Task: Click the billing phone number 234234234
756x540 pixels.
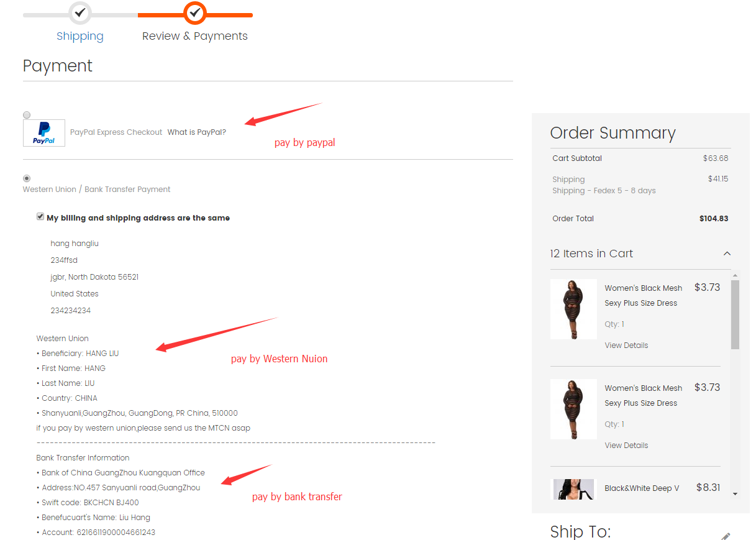Action: click(x=71, y=311)
